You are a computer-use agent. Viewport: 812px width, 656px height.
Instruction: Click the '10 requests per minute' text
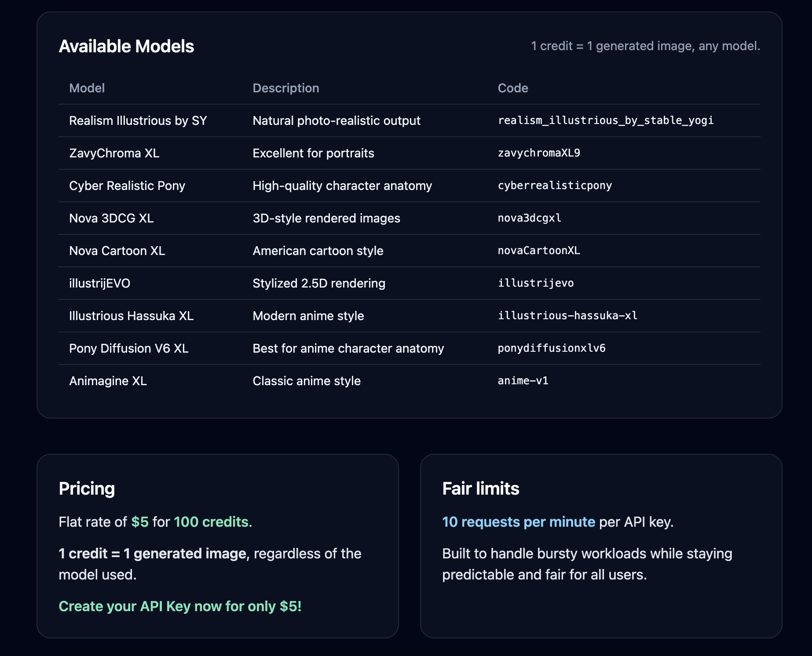(518, 522)
